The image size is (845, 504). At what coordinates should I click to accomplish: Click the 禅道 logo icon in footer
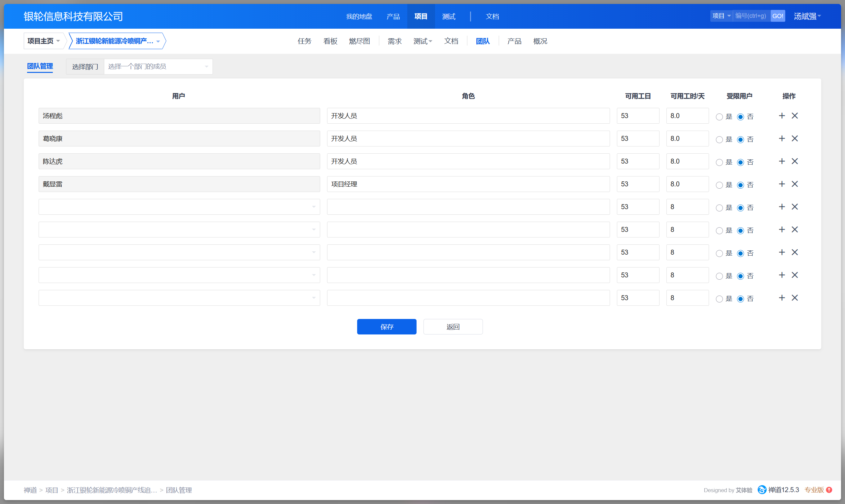[762, 490]
